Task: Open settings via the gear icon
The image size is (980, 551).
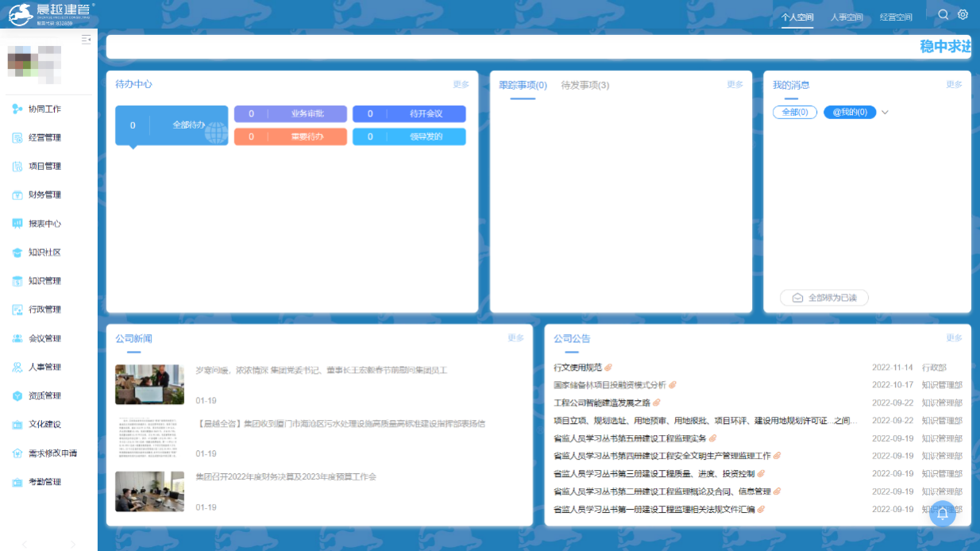Action: point(963,15)
